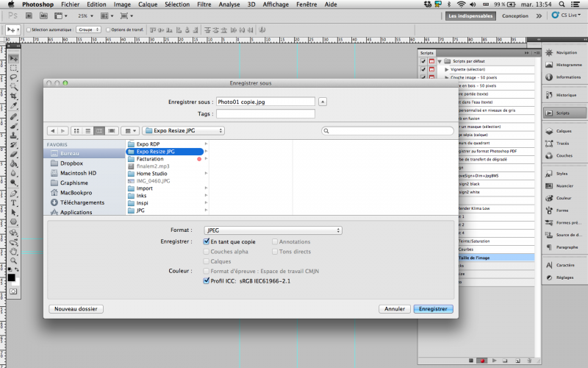The width and height of the screenshot is (588, 368).
Task: Toggle dialog icon for Vignette (sélection)
Action: pos(431,69)
